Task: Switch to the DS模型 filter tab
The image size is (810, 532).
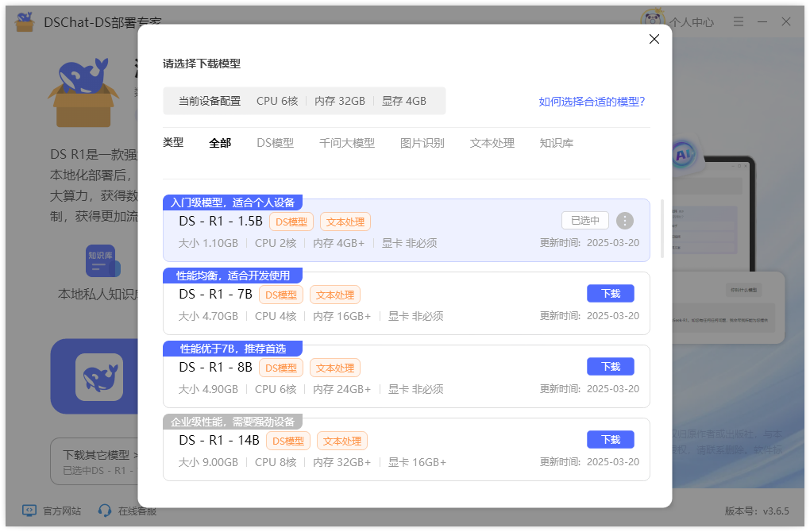Action: coord(276,143)
